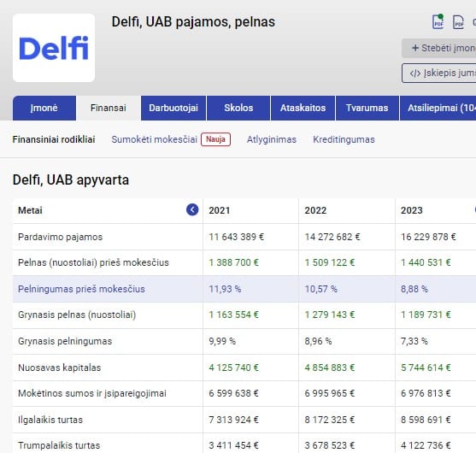Image resolution: width=476 pixels, height=453 pixels.
Task: Open the second PDF download icon
Action: point(458,22)
